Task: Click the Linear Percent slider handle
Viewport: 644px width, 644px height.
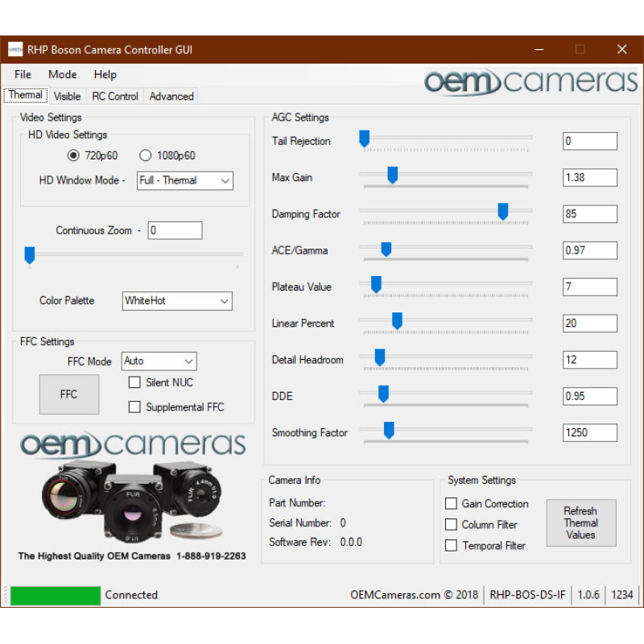Action: [397, 320]
